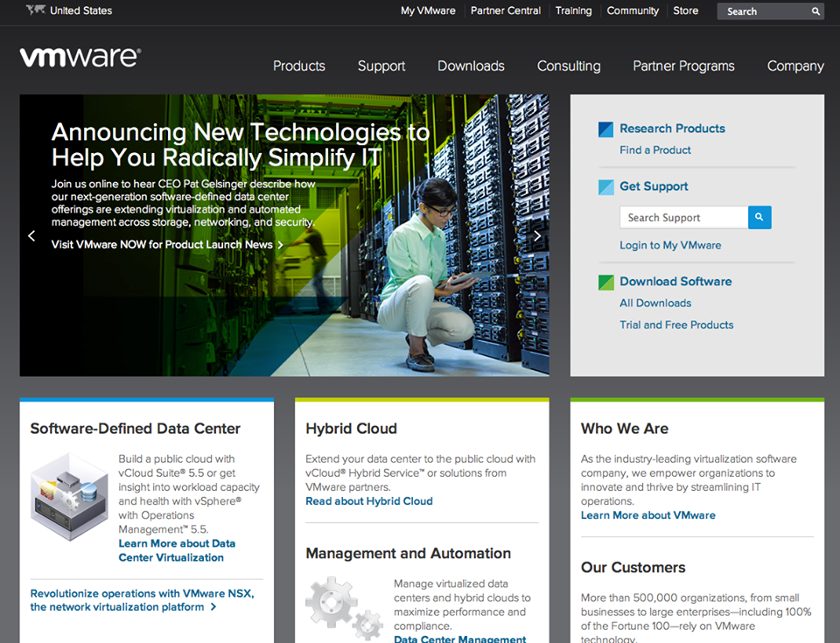The width and height of the screenshot is (840, 643).
Task: Follow the Read about Hybrid Cloud link
Action: pyautogui.click(x=368, y=501)
